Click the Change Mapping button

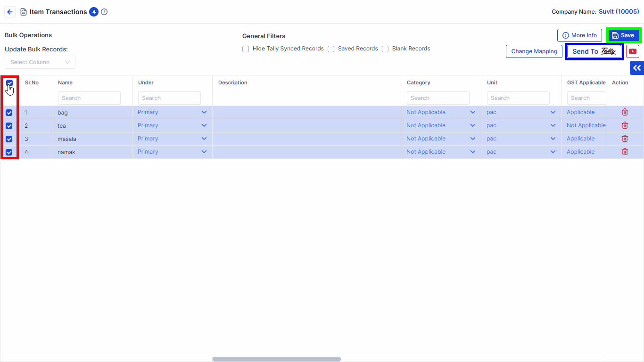(x=534, y=51)
